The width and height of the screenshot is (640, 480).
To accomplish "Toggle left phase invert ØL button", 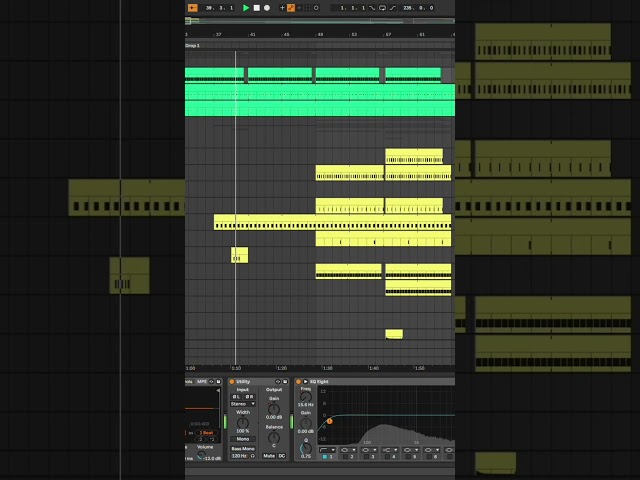I will [x=236, y=397].
